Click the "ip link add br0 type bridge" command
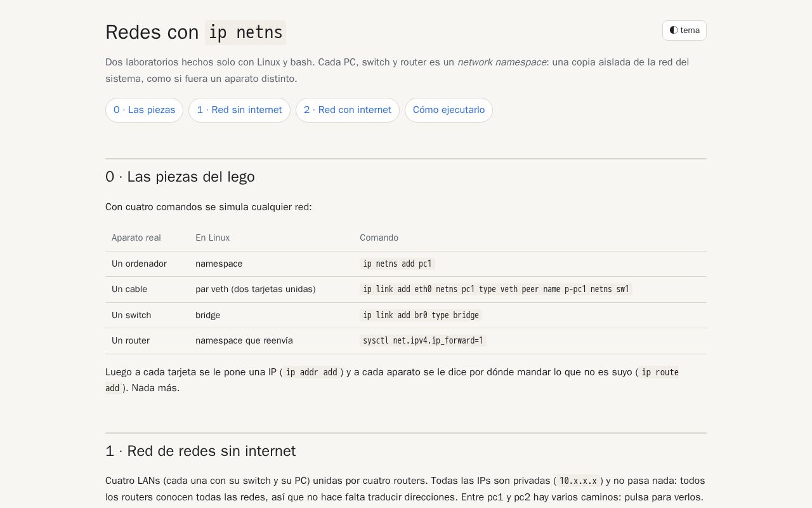This screenshot has width=812, height=508. (x=421, y=315)
